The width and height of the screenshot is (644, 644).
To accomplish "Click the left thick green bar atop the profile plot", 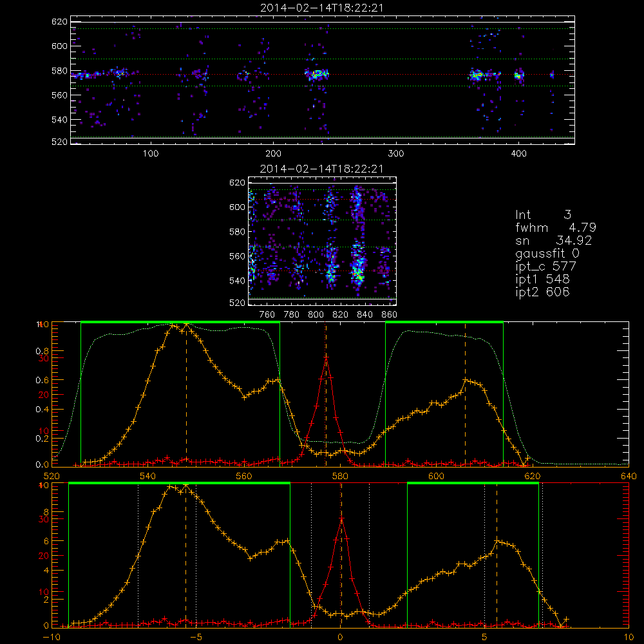I will (x=180, y=323).
